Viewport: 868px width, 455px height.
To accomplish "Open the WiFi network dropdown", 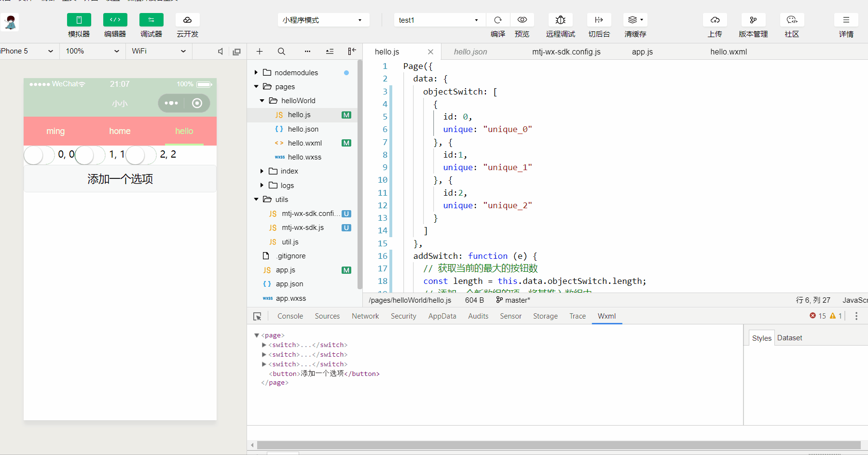I will (158, 51).
